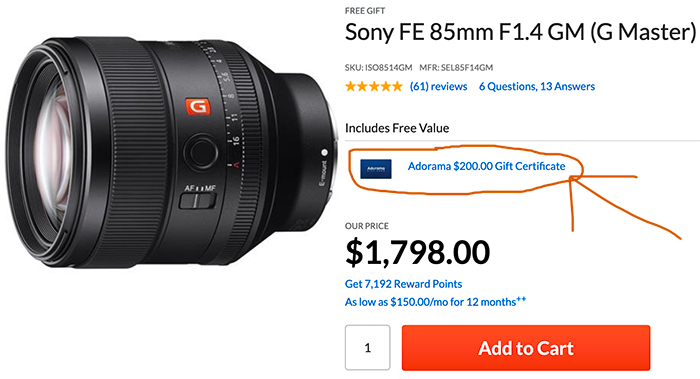Viewport: 700px width, 379px height.
Task: Click the product title Sony FE 85mm
Action: point(520,33)
